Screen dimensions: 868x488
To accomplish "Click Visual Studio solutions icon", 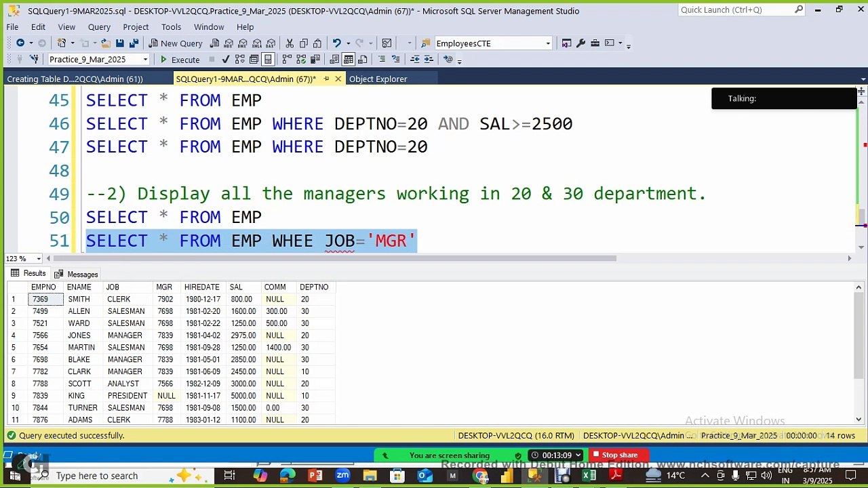I will click(x=566, y=43).
